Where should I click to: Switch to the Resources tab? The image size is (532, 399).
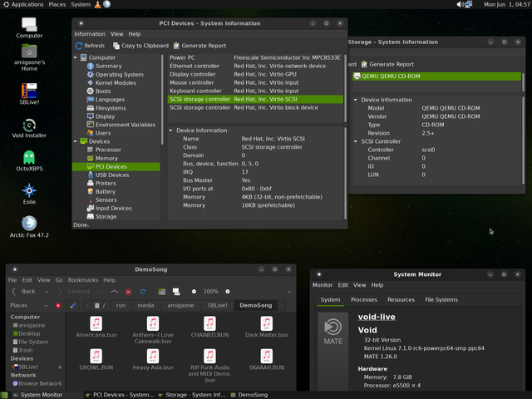401,299
